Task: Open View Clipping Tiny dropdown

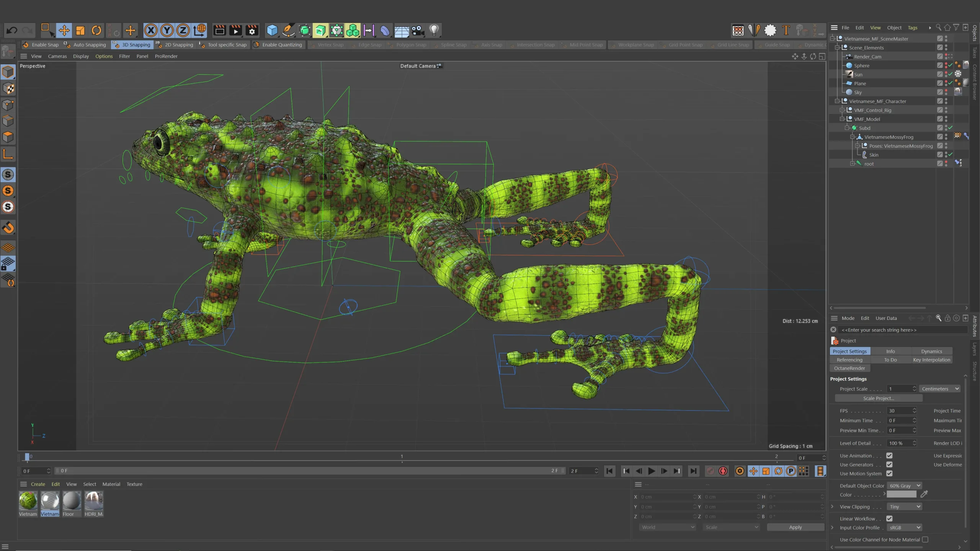Action: (x=904, y=507)
